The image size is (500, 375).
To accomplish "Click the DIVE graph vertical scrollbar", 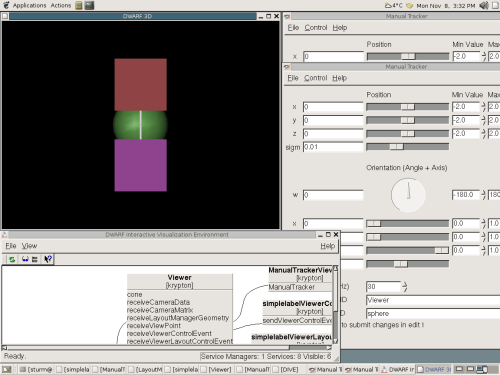I will 335,305.
